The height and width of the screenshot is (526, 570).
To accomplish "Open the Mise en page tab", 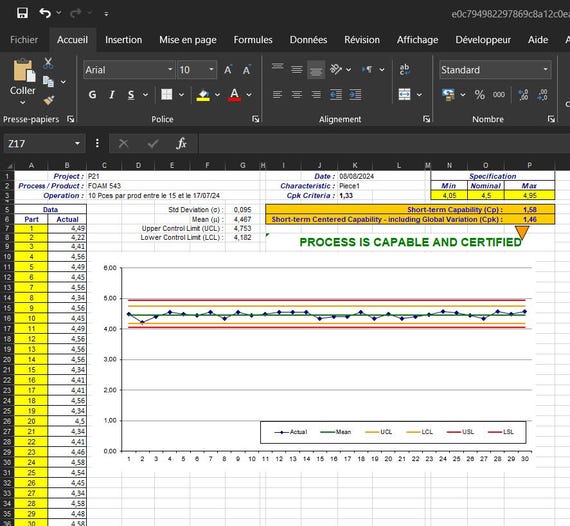I will click(188, 40).
